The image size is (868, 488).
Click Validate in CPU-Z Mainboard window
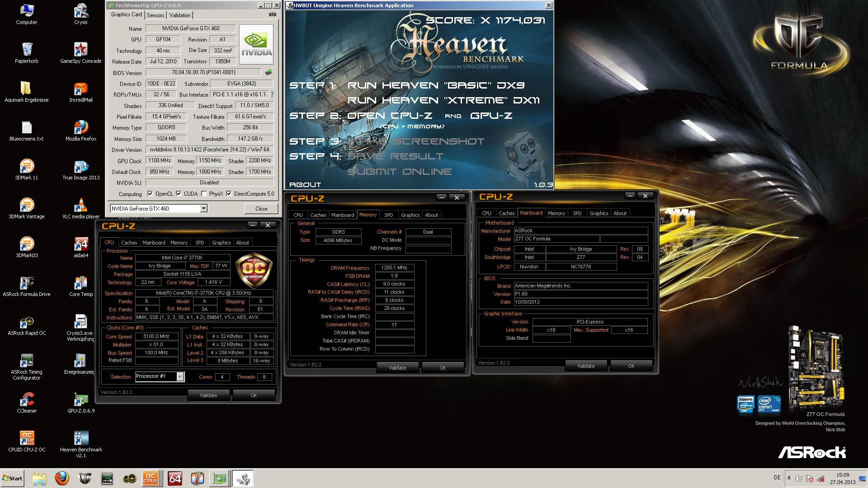click(x=586, y=366)
